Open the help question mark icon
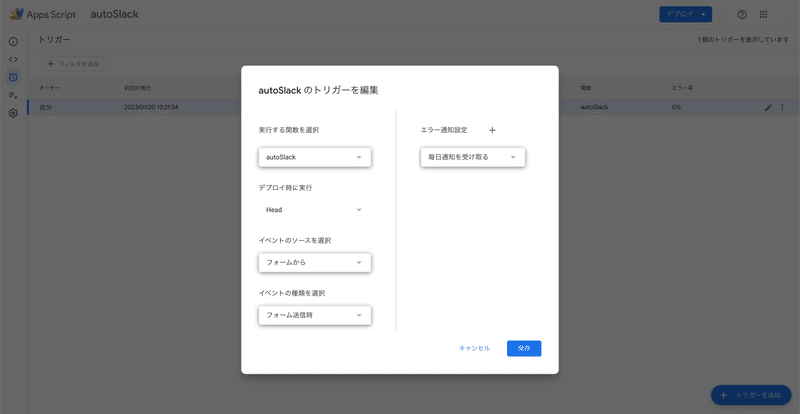This screenshot has width=800, height=414. (742, 14)
